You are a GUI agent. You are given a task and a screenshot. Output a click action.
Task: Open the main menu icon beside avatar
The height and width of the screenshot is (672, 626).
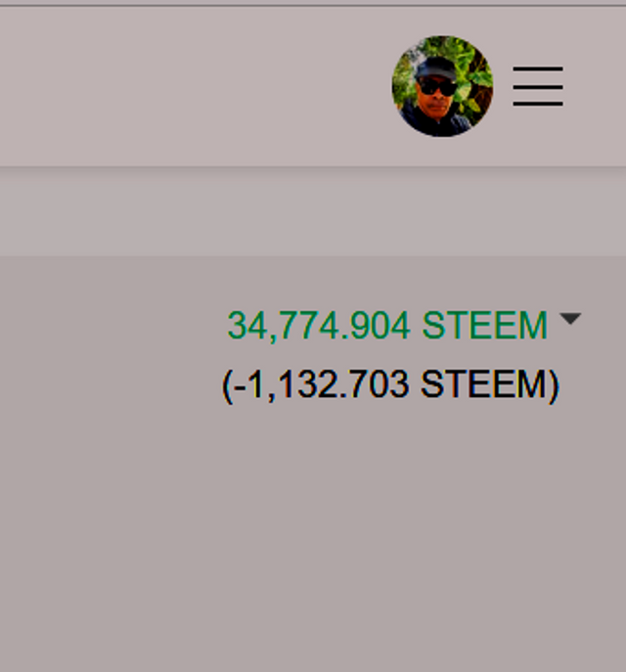click(x=538, y=86)
